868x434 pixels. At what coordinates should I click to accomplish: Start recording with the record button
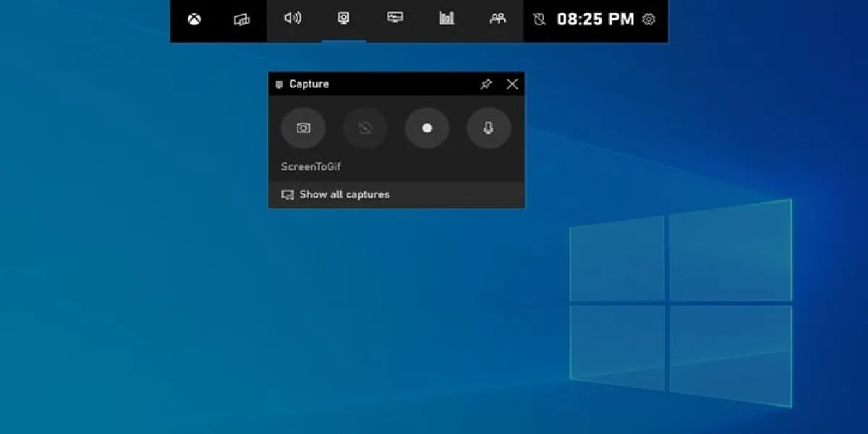coord(427,128)
